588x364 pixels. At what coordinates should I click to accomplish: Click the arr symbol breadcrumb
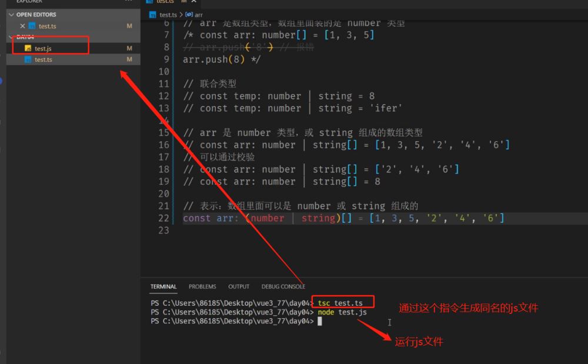(x=199, y=15)
